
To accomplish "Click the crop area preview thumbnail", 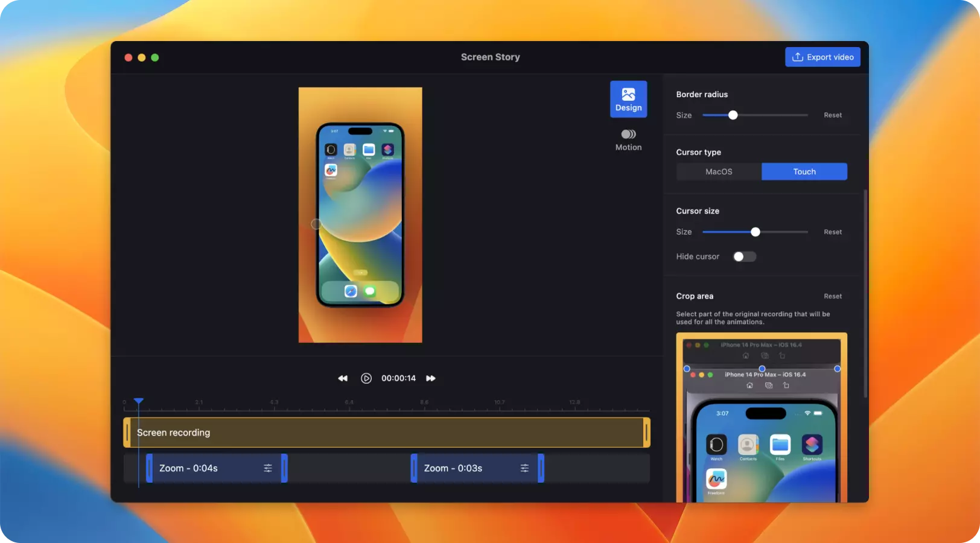I will click(762, 418).
